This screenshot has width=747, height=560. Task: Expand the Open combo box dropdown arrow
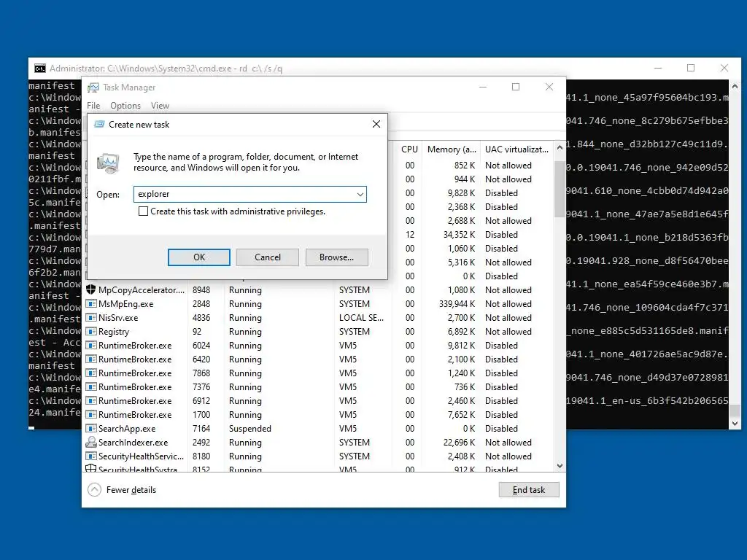[360, 194]
